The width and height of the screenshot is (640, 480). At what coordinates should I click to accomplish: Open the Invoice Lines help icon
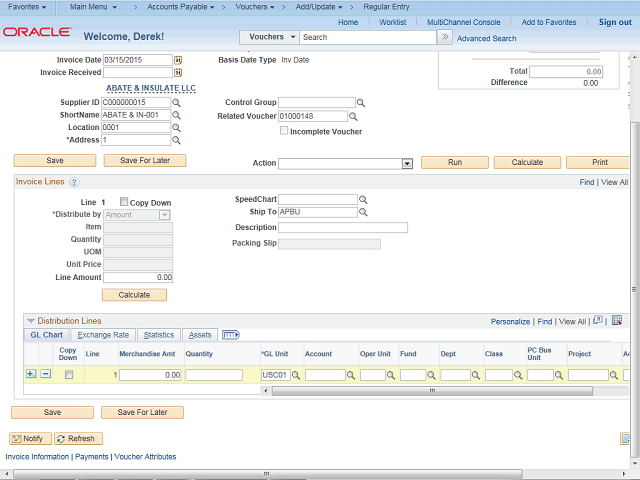coord(74,182)
